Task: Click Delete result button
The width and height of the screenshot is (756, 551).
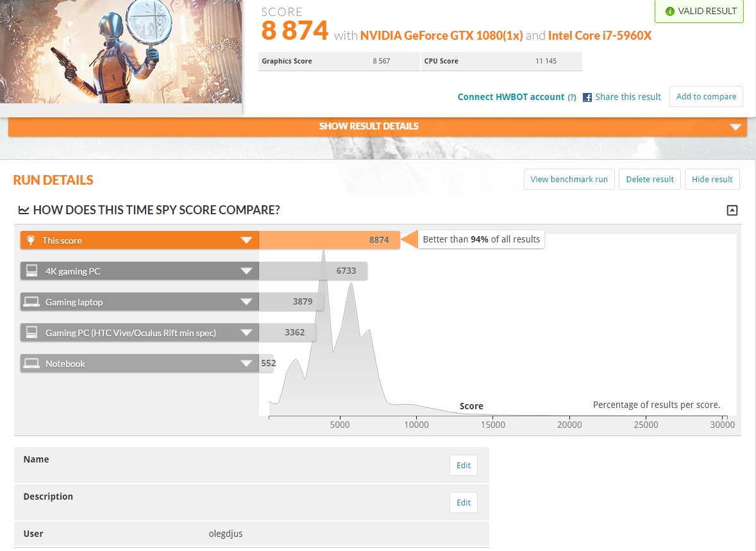Action: pyautogui.click(x=650, y=180)
